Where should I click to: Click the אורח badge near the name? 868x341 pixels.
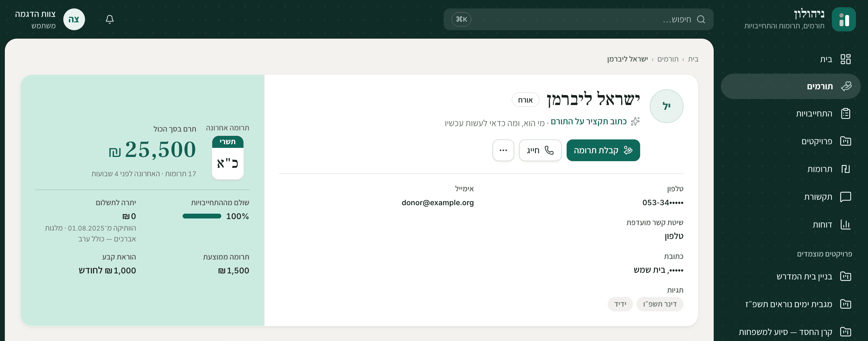(525, 100)
